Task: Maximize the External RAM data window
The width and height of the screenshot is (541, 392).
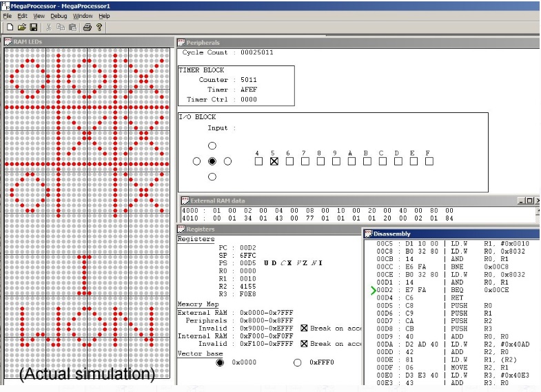Action: pyautogui.click(x=530, y=200)
